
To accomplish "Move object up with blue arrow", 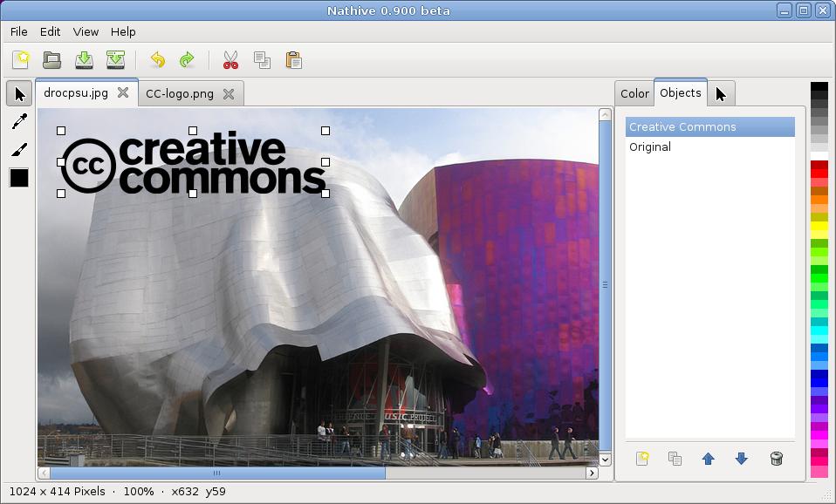I will point(708,458).
